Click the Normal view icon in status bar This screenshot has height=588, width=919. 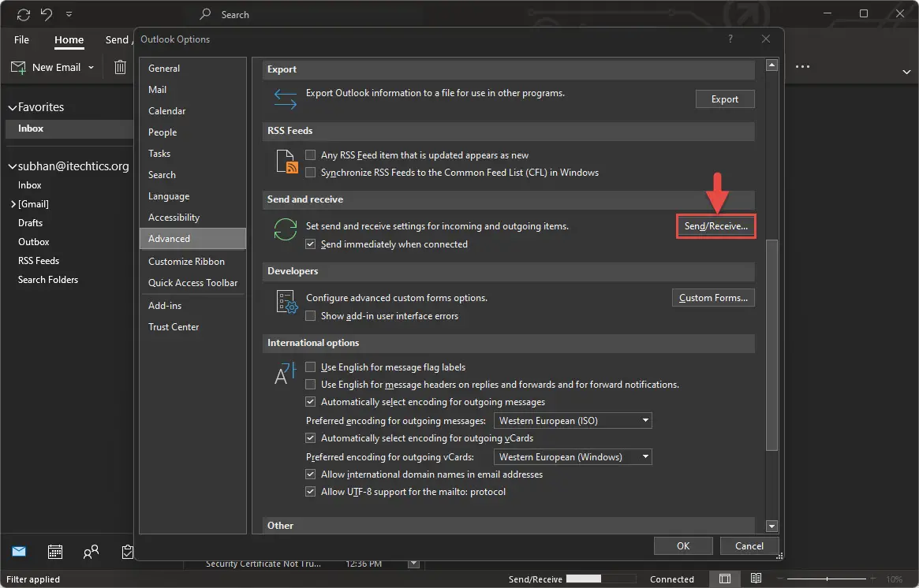point(725,579)
